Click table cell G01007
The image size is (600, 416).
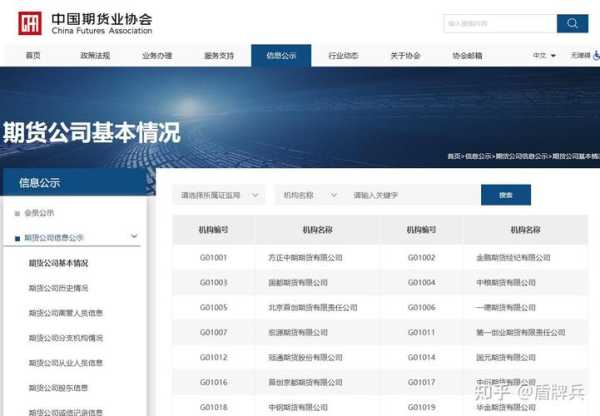point(214,332)
